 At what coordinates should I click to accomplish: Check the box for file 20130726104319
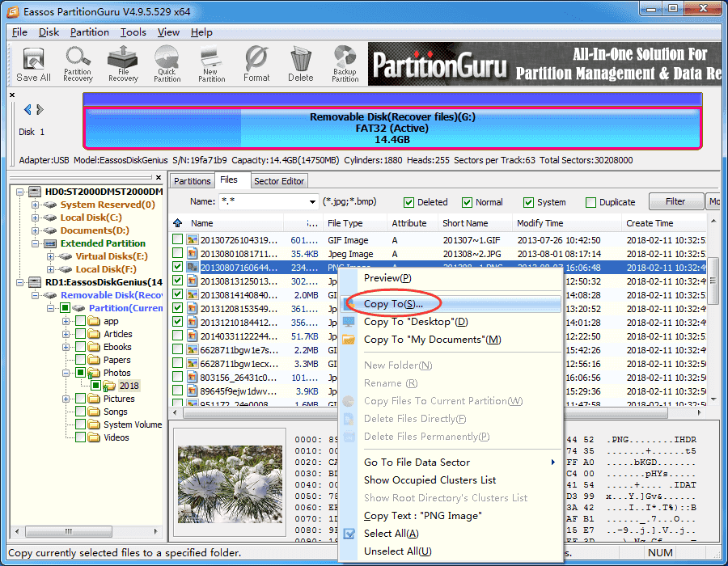tap(177, 239)
